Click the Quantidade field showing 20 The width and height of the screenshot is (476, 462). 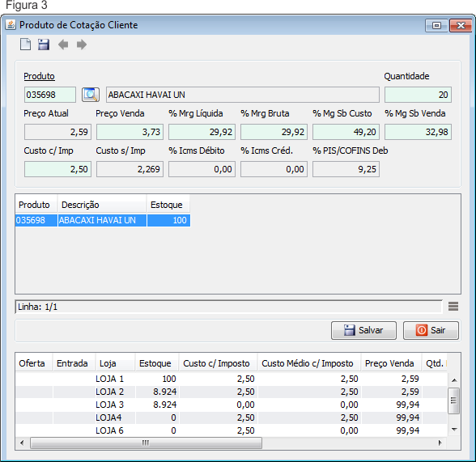point(418,95)
